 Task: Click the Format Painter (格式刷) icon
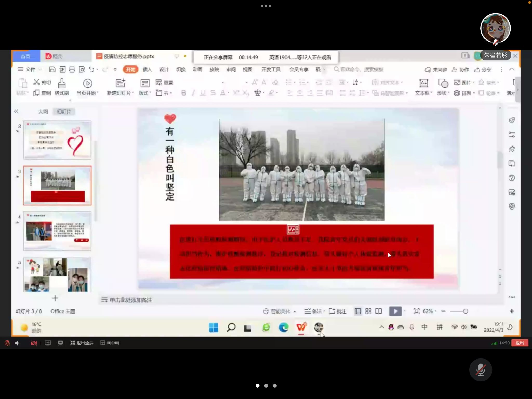coord(62,84)
